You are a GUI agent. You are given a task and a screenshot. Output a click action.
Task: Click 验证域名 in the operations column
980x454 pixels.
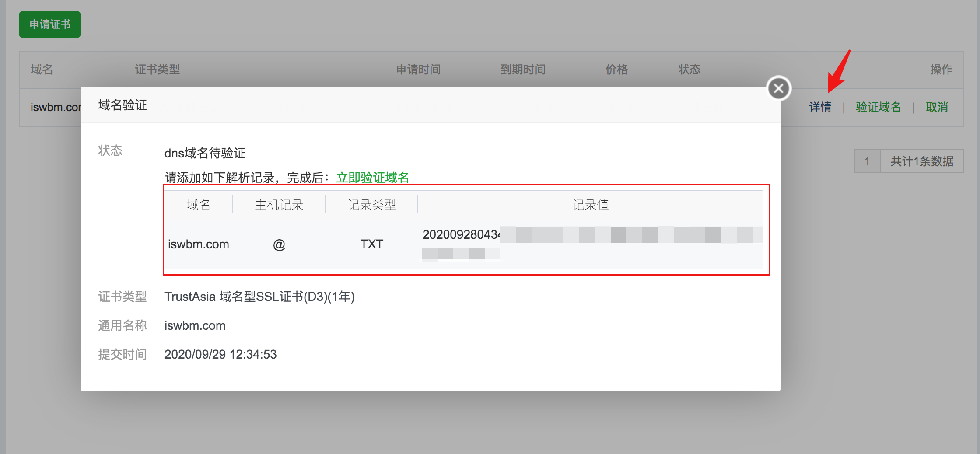878,107
